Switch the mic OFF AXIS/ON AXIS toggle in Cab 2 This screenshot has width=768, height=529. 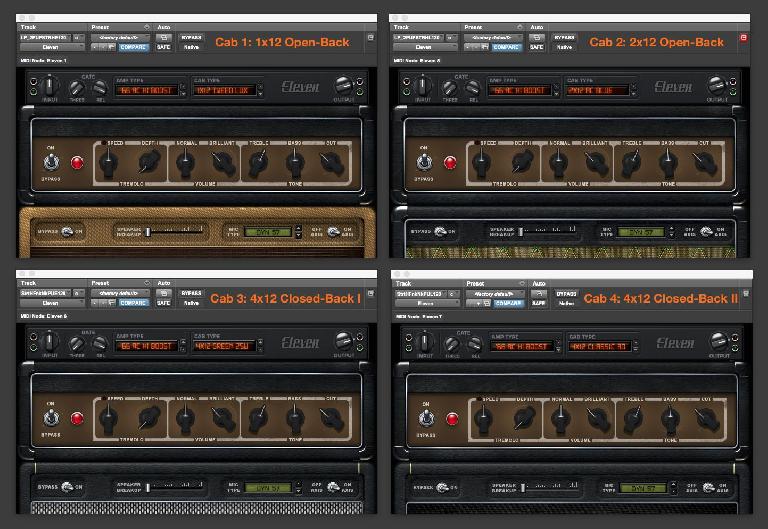coord(707,231)
